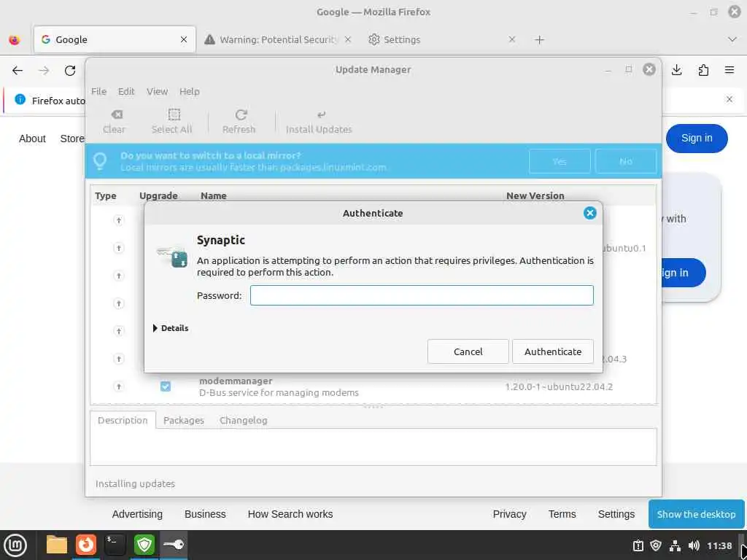
Task: Switch to Warning: Potential Security tab
Action: (278, 39)
